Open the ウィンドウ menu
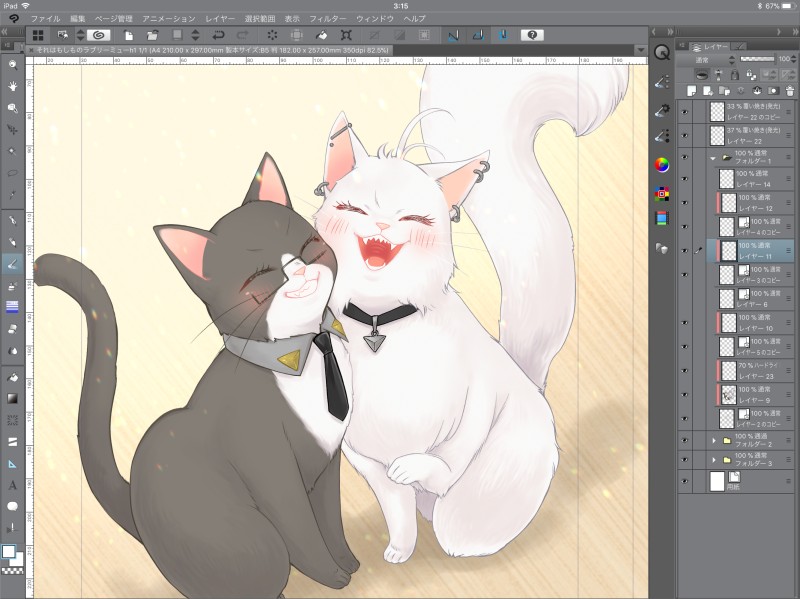 point(374,18)
